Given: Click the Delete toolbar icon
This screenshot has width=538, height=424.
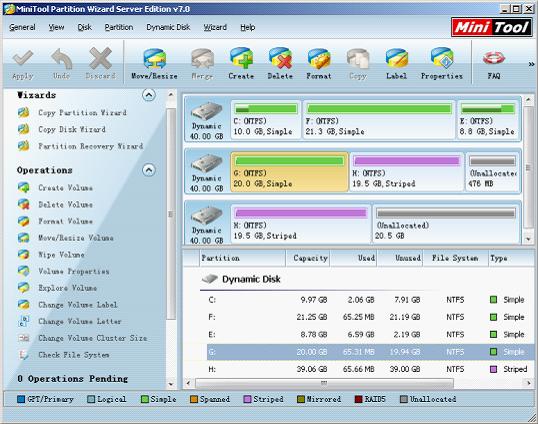Looking at the screenshot, I should click(x=280, y=64).
